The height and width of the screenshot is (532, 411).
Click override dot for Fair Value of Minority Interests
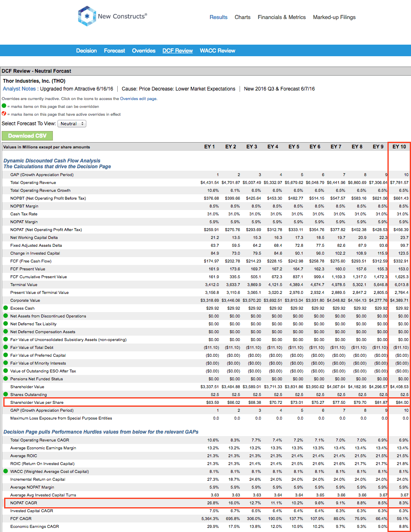click(6, 363)
